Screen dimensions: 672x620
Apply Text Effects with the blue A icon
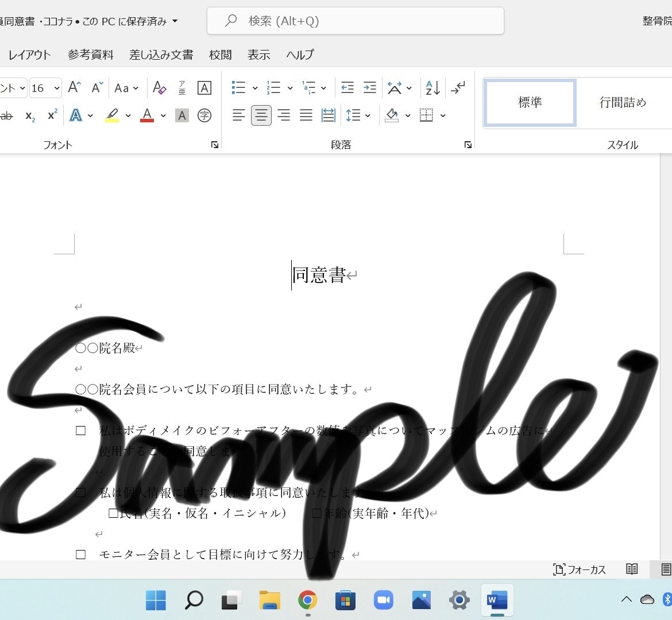[76, 115]
